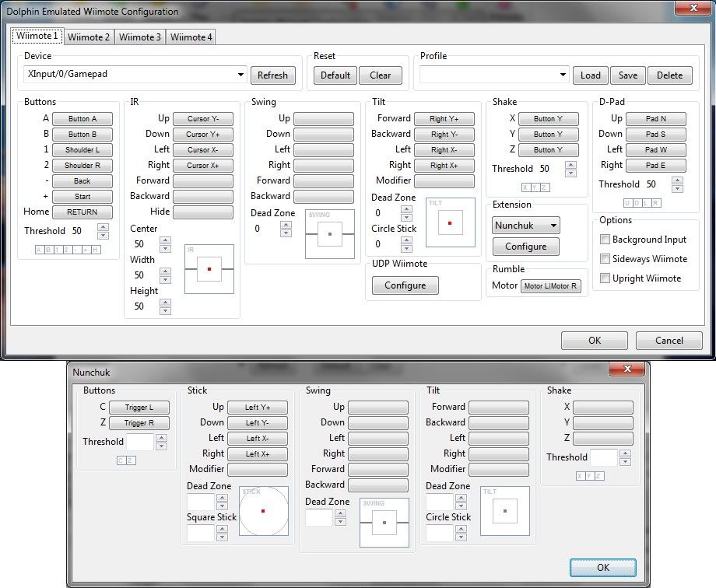Open the Device dropdown XInput/0/Gamepad
The width and height of the screenshot is (716, 588).
click(135, 75)
